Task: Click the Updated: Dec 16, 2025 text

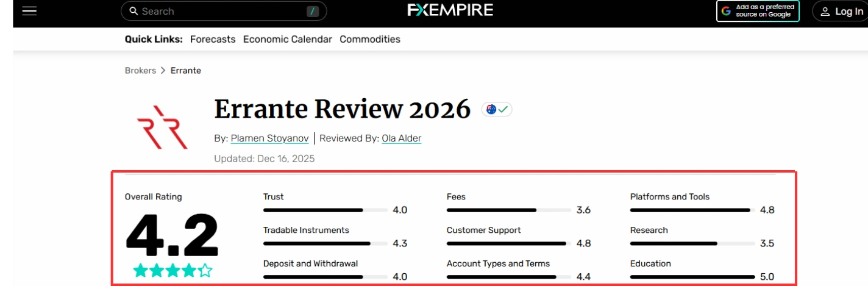Action: (x=265, y=159)
